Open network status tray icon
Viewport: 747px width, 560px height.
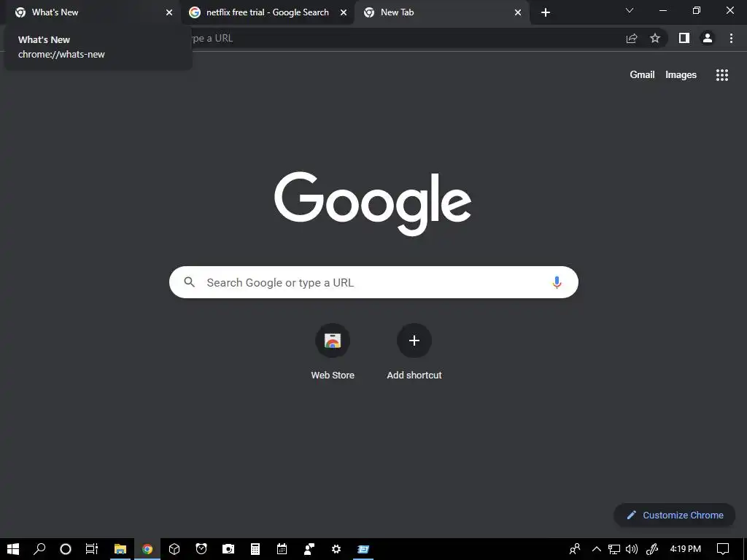tap(614, 549)
